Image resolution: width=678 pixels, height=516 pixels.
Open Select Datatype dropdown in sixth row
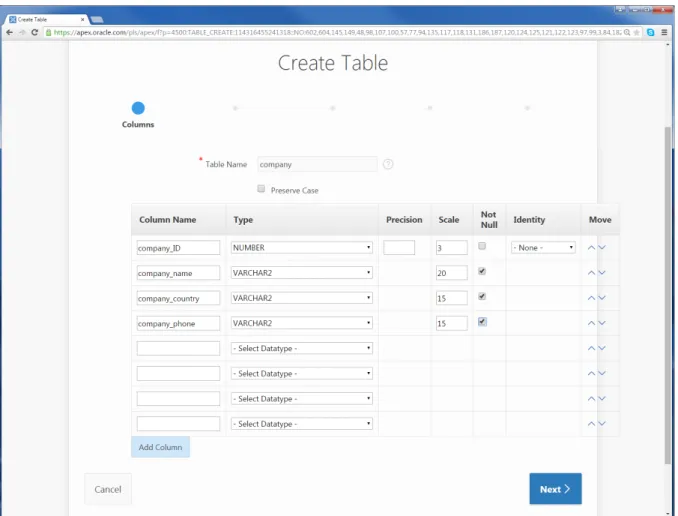tap(301, 373)
